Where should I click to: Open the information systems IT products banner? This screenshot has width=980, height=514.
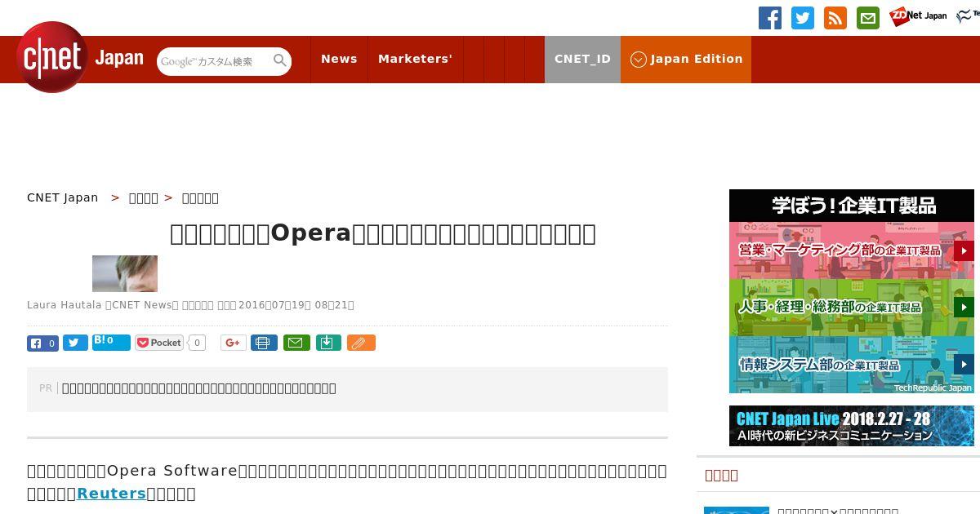(x=852, y=365)
